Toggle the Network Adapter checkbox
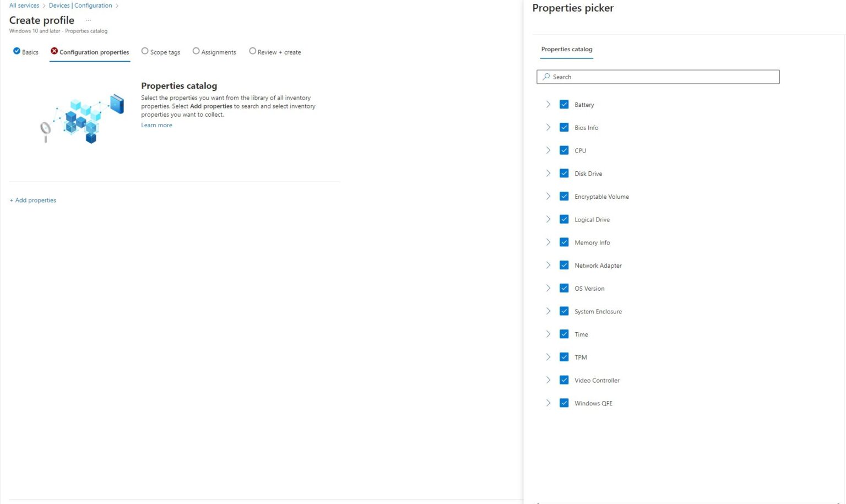Screen dimensions: 846x504 pos(564,265)
